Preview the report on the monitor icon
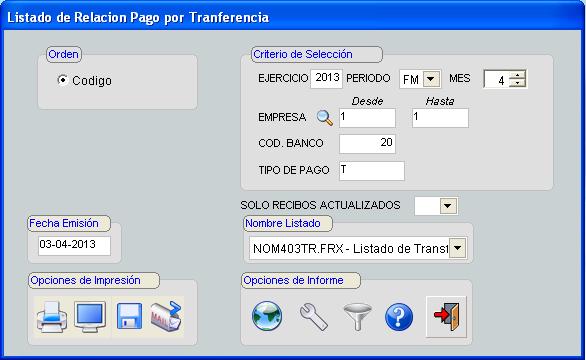Viewport: 586px width, 360px height. [90, 317]
